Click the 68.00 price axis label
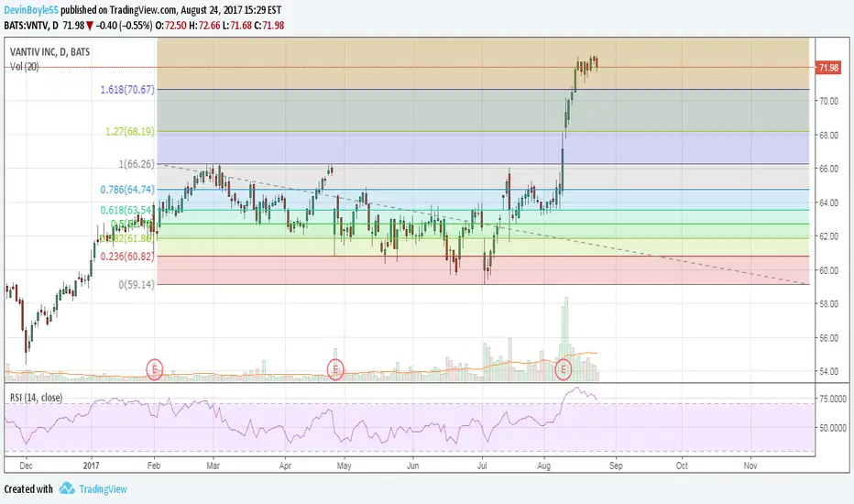Screen dimensions: 854x504 point(827,135)
